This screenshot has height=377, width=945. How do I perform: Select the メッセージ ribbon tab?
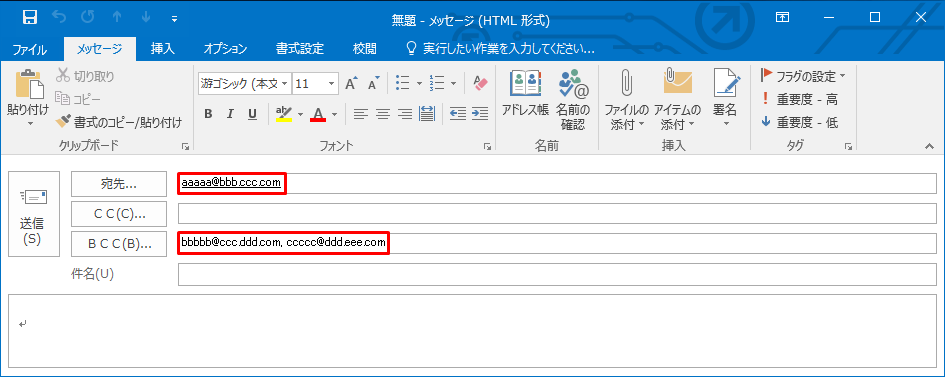pyautogui.click(x=99, y=49)
